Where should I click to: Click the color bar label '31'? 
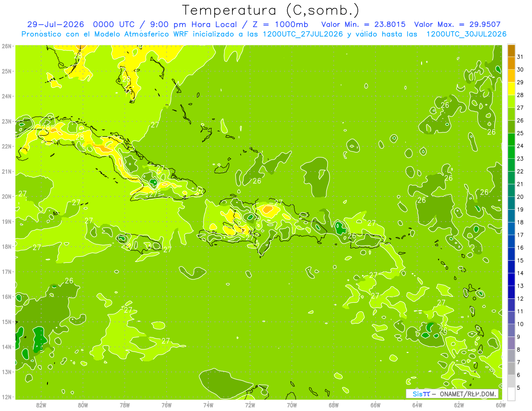[520, 57]
